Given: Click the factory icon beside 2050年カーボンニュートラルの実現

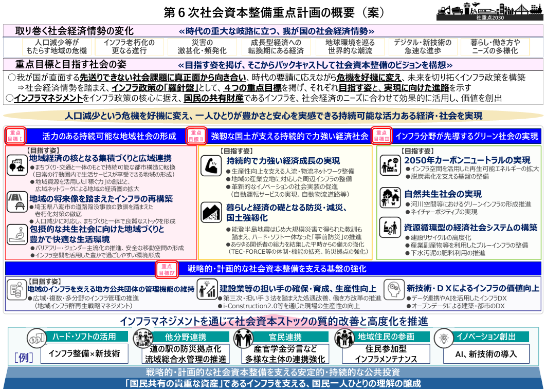Looking at the screenshot, I should (390, 165).
